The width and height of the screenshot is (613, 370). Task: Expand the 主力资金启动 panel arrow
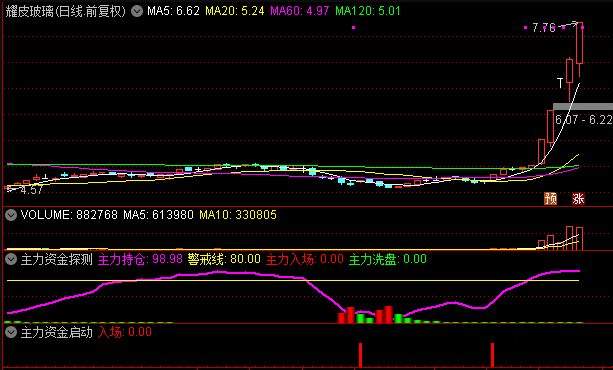(x=11, y=332)
